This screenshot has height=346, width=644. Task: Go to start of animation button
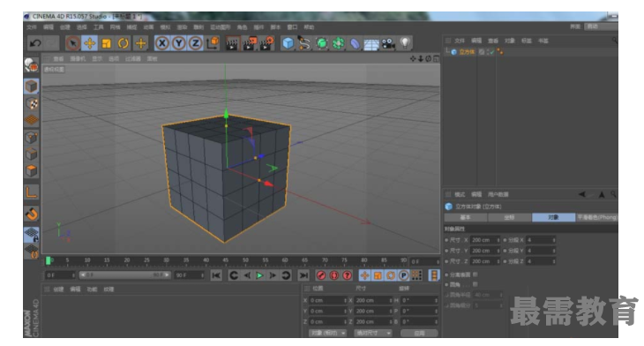[x=216, y=275]
